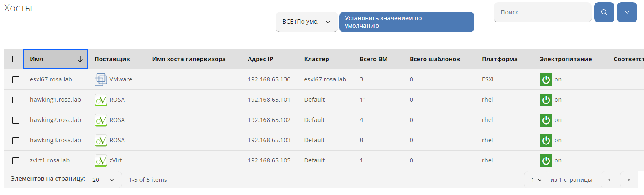Expand the advanced search chevron button

[x=627, y=12]
